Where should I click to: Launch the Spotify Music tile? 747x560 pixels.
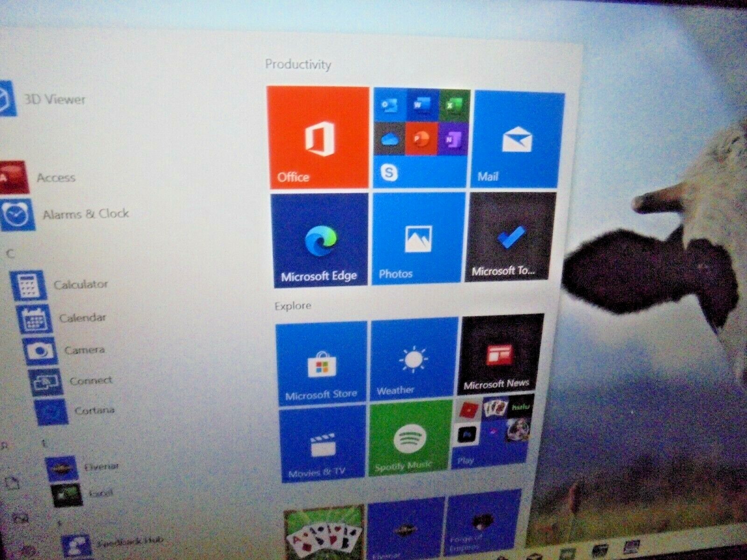point(410,438)
